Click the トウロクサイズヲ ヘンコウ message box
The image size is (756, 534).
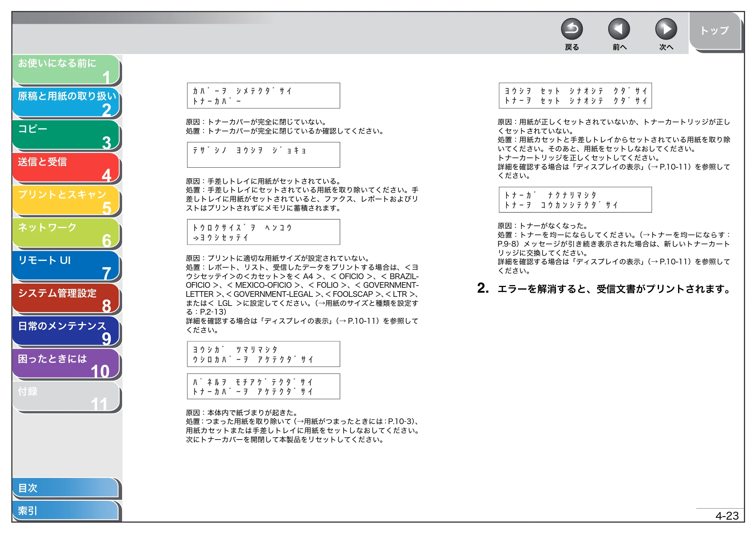pos(263,232)
